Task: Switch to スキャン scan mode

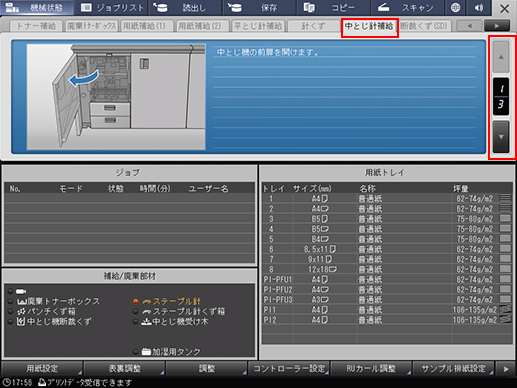Action: (407, 7)
